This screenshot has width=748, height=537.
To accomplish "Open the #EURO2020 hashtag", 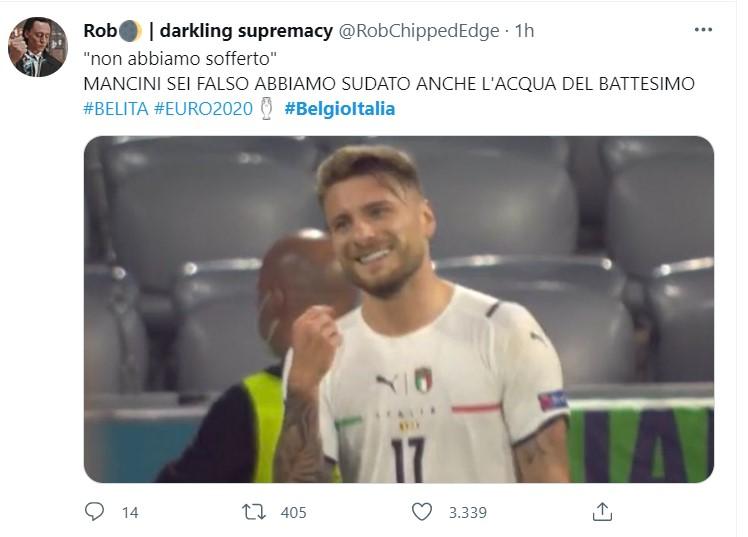I will [203, 109].
